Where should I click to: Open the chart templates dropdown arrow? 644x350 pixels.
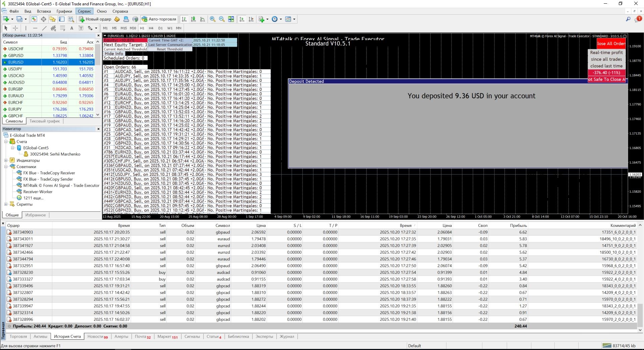point(294,19)
